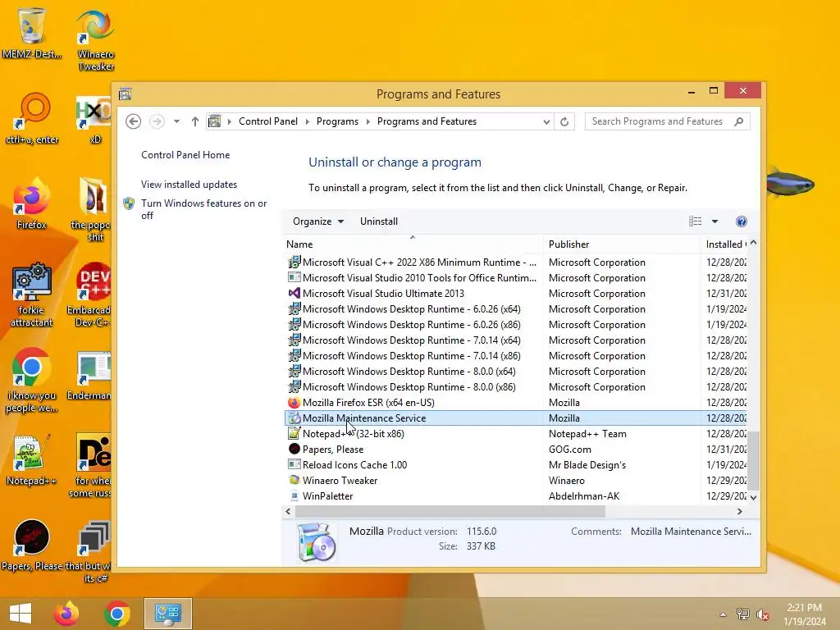Open Turn Windows features on or off

(x=203, y=209)
